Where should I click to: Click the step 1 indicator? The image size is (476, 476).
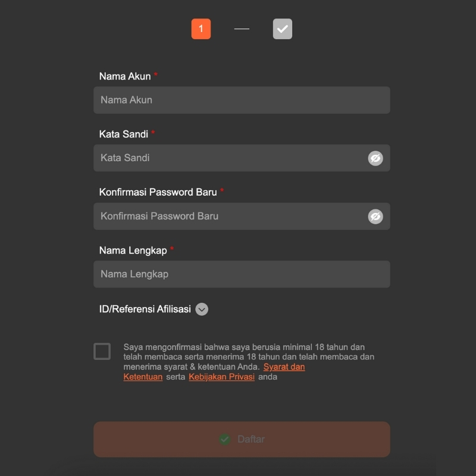point(201,29)
